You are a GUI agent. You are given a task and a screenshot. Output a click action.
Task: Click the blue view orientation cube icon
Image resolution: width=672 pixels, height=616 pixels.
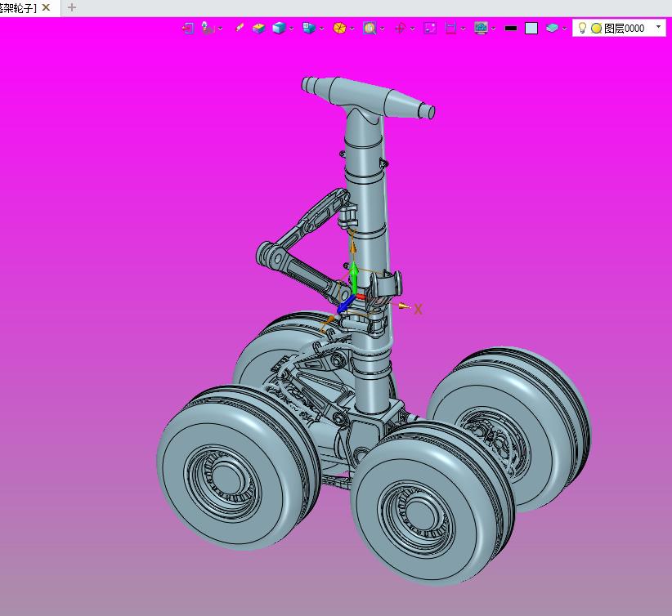309,29
